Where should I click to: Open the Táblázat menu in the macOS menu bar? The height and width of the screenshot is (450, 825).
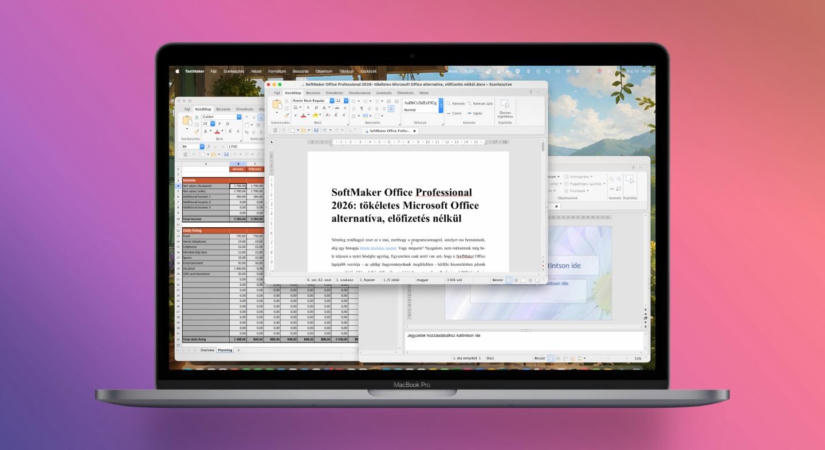point(346,71)
